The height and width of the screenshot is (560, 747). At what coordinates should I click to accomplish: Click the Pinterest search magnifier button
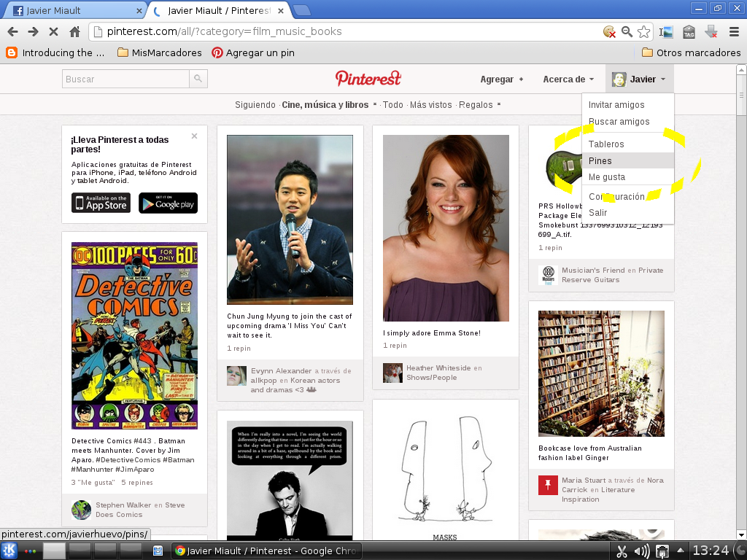click(198, 79)
